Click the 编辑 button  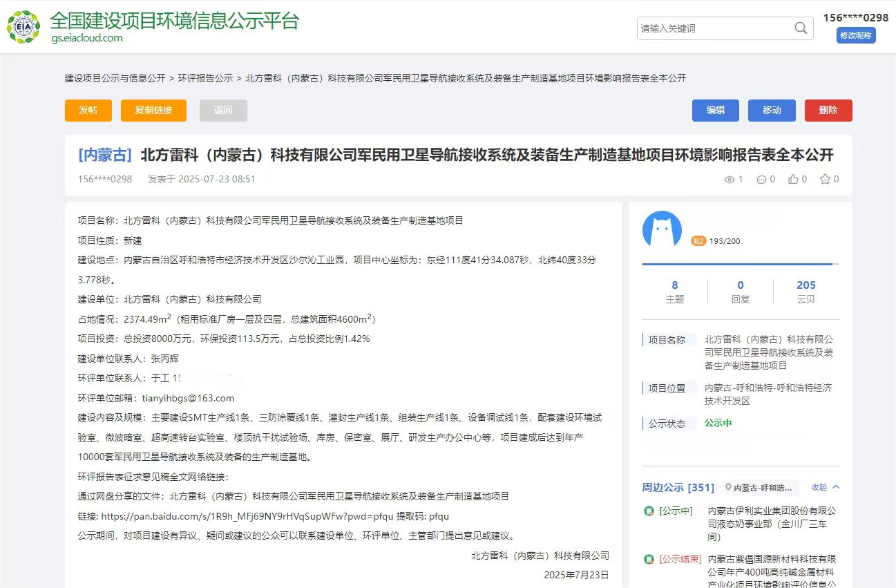(x=716, y=111)
